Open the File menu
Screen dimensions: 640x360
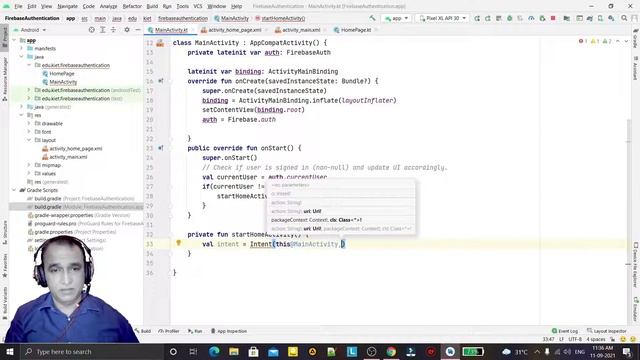point(18,6)
